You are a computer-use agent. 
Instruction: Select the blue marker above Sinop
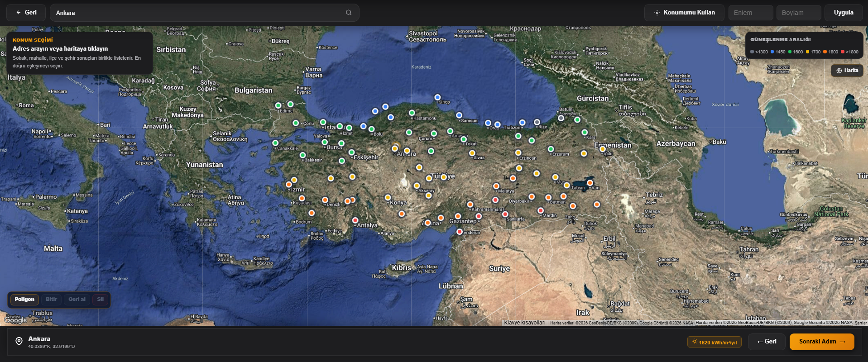(x=437, y=97)
